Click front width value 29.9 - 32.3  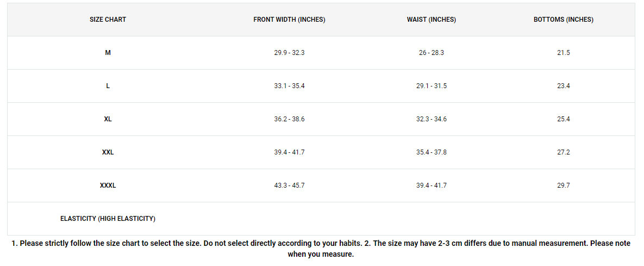click(x=289, y=53)
